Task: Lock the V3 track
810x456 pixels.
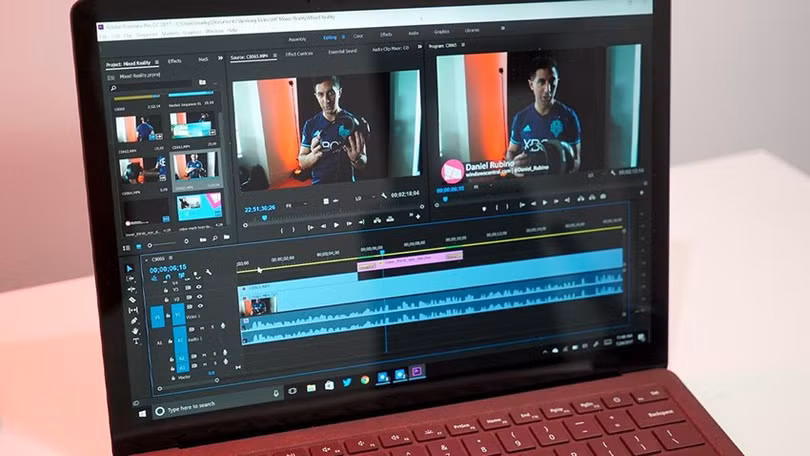Action: (166, 291)
